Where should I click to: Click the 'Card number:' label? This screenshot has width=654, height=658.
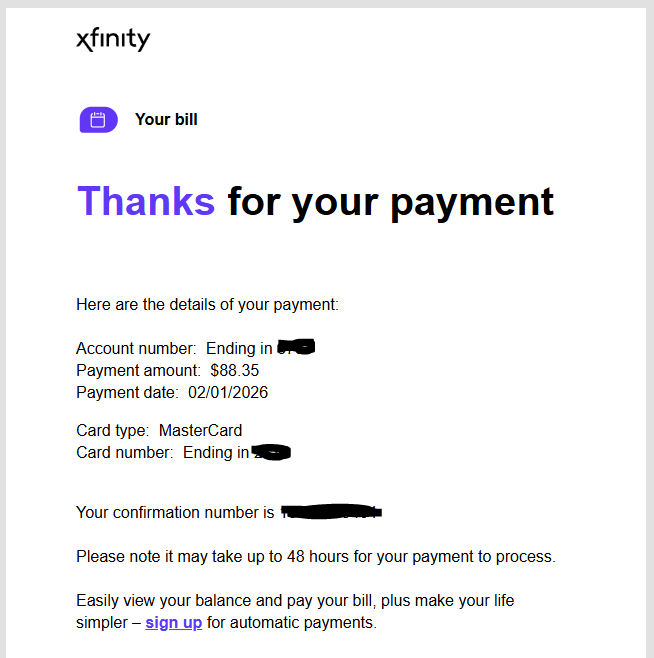[124, 453]
